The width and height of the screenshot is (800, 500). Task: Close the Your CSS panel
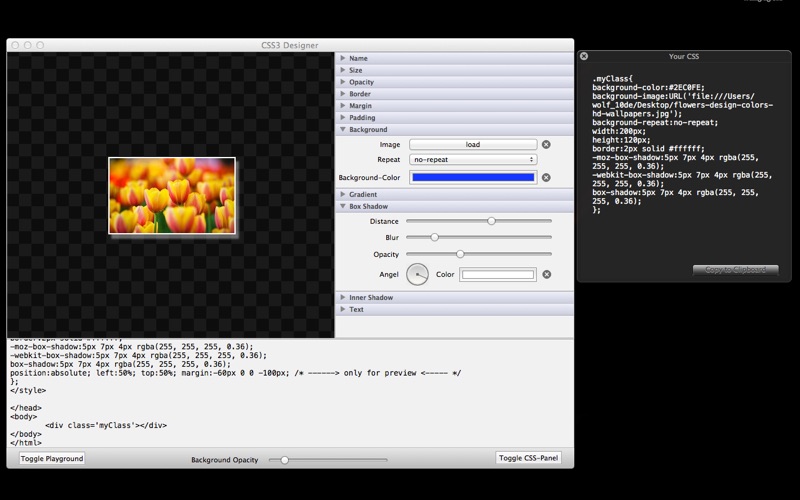pos(584,56)
